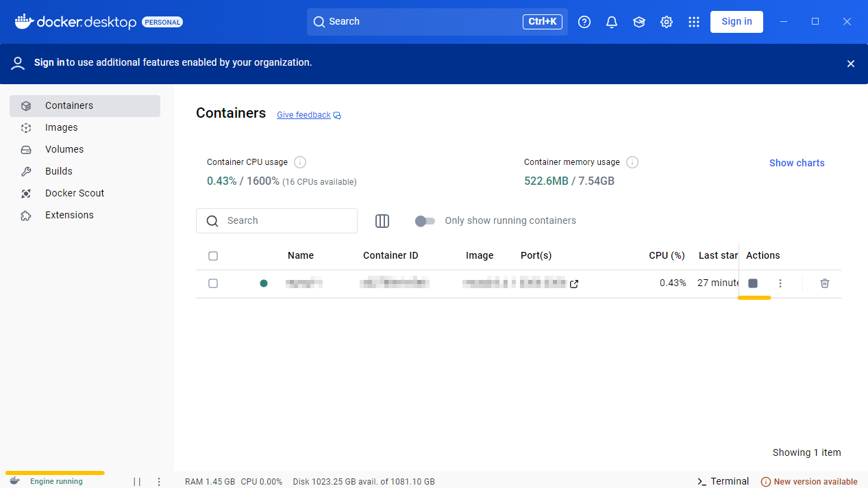Open manage columns icon
The width and height of the screenshot is (868, 488).
(382, 221)
